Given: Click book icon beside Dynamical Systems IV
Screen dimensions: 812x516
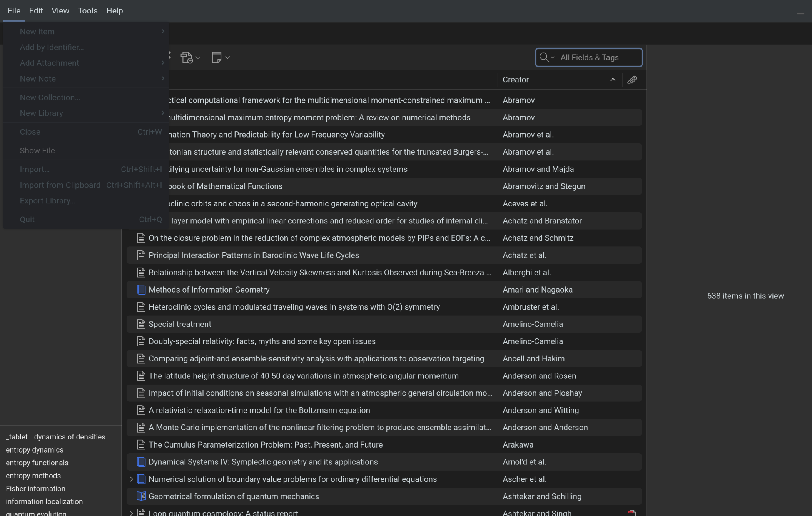Looking at the screenshot, I should pos(141,462).
